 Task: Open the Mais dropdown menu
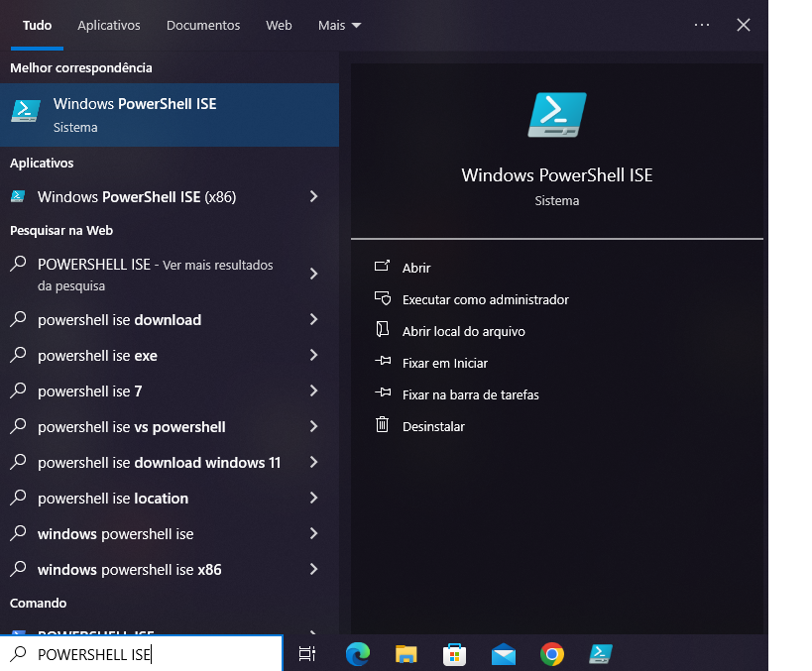point(339,25)
